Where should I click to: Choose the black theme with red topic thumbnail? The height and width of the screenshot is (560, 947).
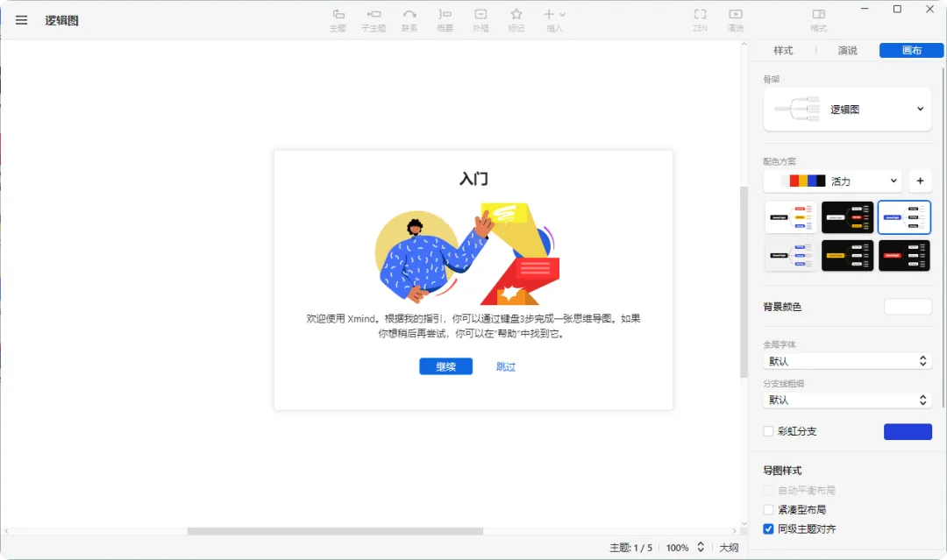click(904, 255)
